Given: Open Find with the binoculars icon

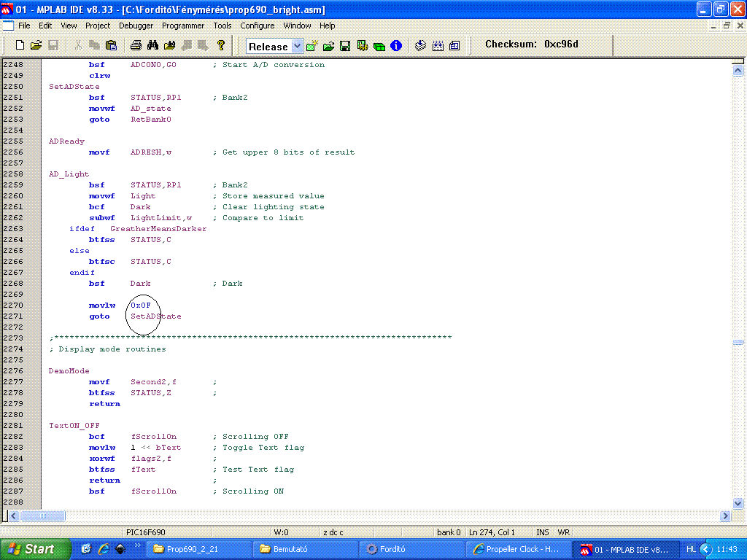Looking at the screenshot, I should [x=152, y=45].
